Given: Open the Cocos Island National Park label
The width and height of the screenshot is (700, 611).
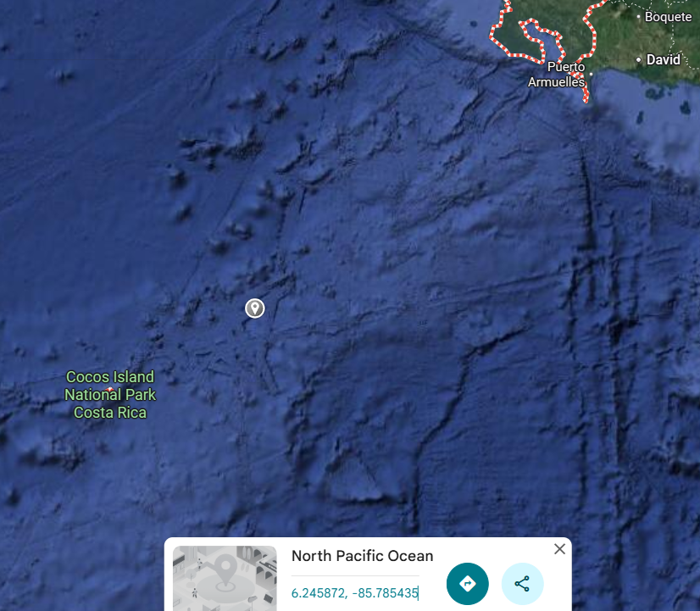Looking at the screenshot, I should [x=110, y=395].
